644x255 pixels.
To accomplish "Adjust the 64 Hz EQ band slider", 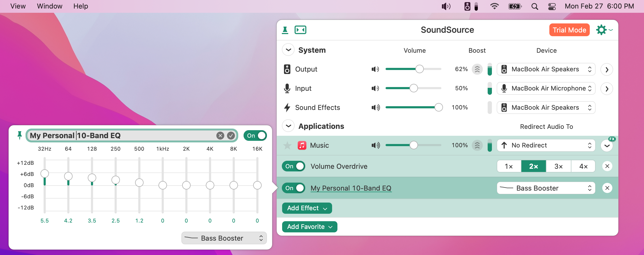I will [68, 185].
